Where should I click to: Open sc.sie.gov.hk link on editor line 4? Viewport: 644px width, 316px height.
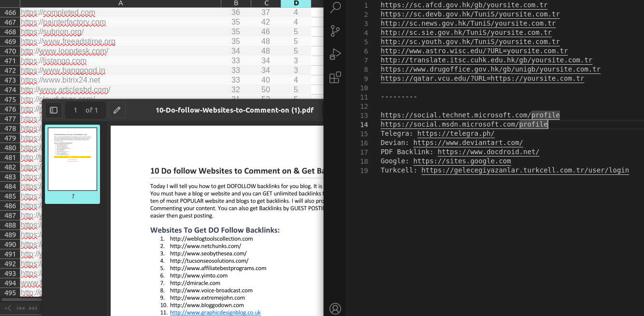tap(466, 33)
